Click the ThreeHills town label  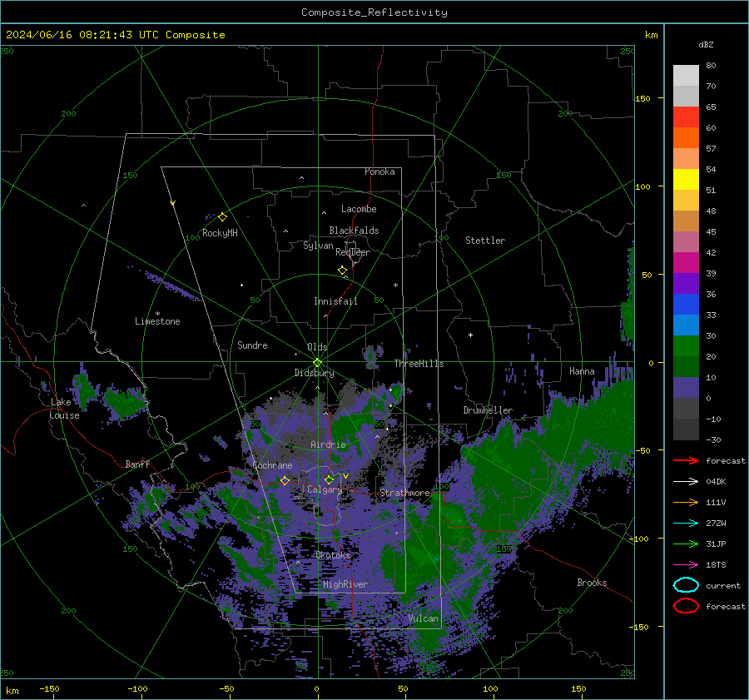click(x=419, y=364)
